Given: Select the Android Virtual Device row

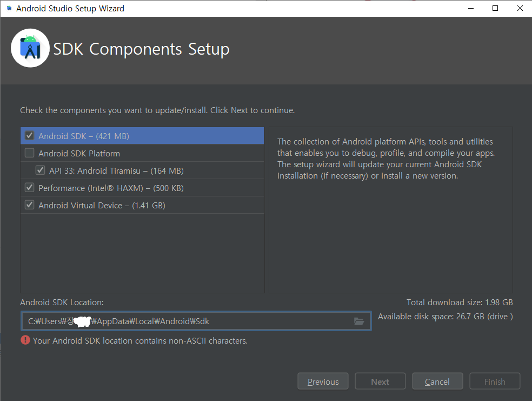Looking at the screenshot, I should click(x=142, y=205).
